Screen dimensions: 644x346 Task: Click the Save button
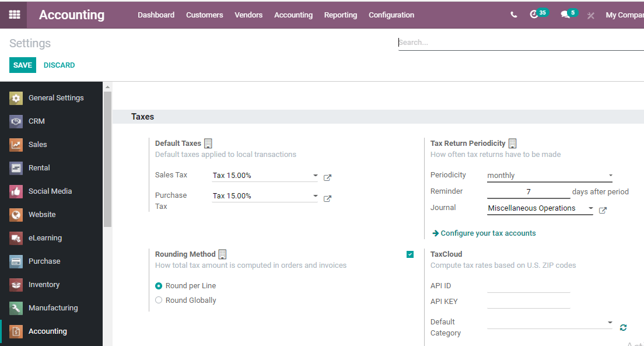pyautogui.click(x=23, y=65)
